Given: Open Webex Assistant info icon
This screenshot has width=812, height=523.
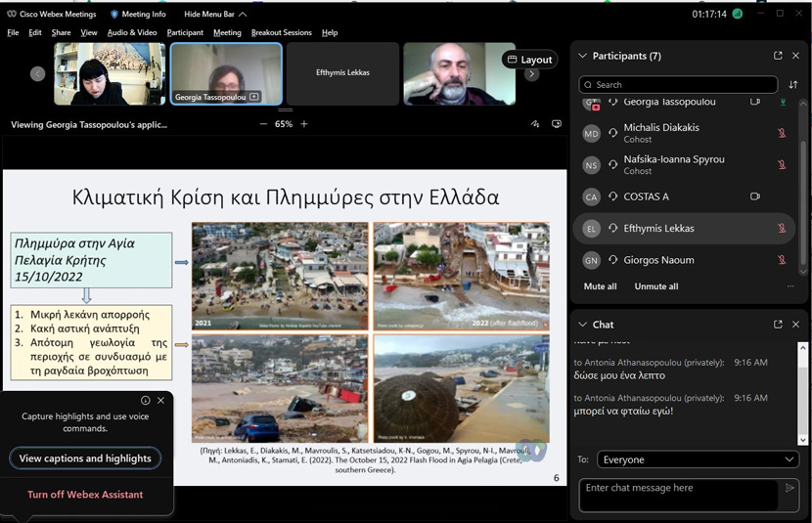Looking at the screenshot, I should [x=146, y=400].
